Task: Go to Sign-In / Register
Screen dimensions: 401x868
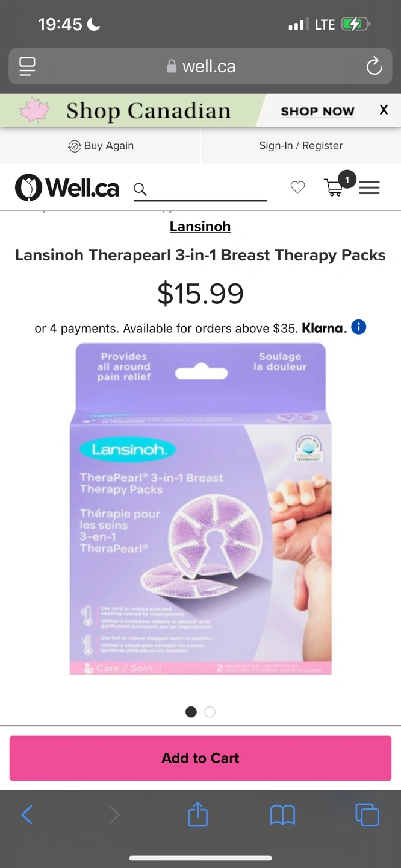Action: coord(301,146)
